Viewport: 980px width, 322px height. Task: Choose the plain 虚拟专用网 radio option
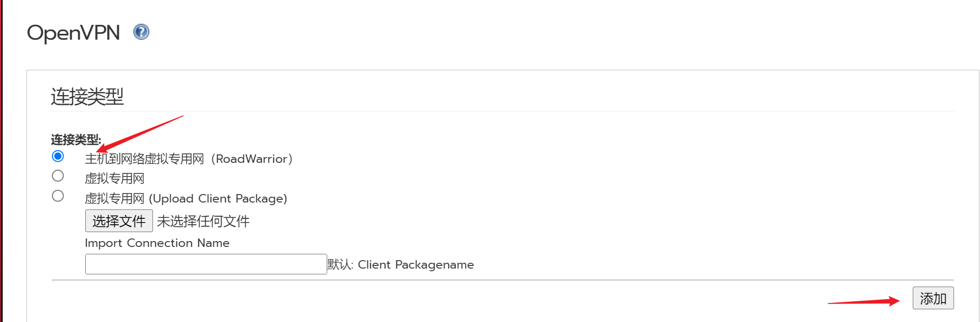pos(58,176)
